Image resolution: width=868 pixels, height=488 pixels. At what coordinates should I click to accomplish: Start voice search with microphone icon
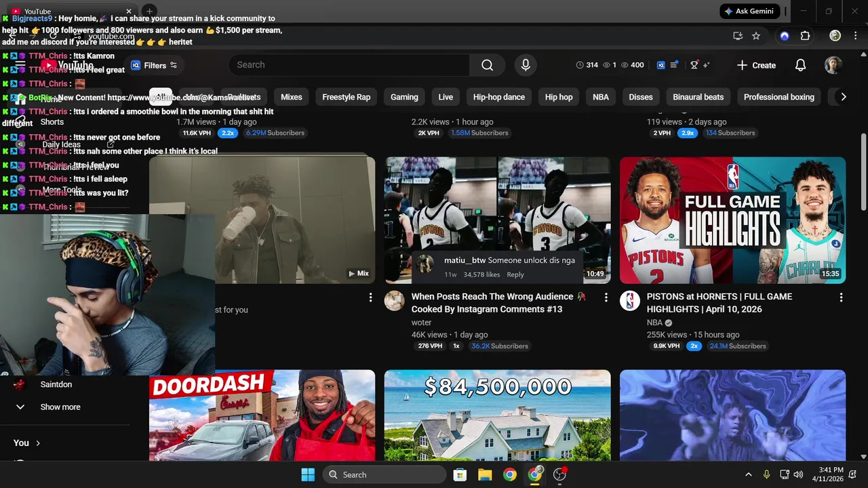(x=526, y=65)
